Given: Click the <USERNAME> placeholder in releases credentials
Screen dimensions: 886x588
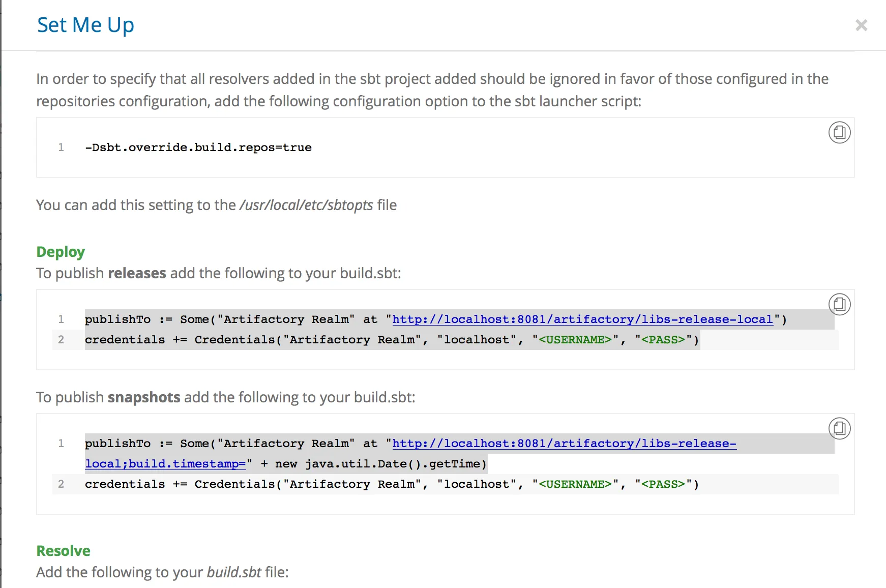Looking at the screenshot, I should pos(575,340).
